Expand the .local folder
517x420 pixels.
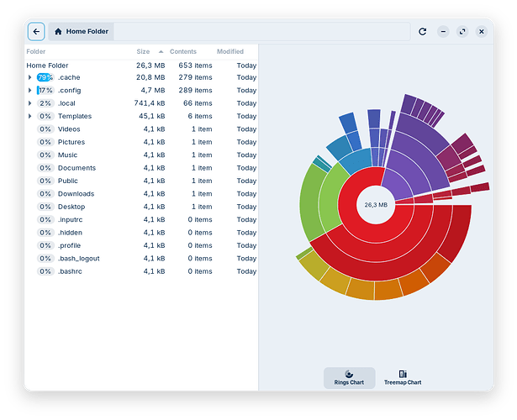(30, 103)
